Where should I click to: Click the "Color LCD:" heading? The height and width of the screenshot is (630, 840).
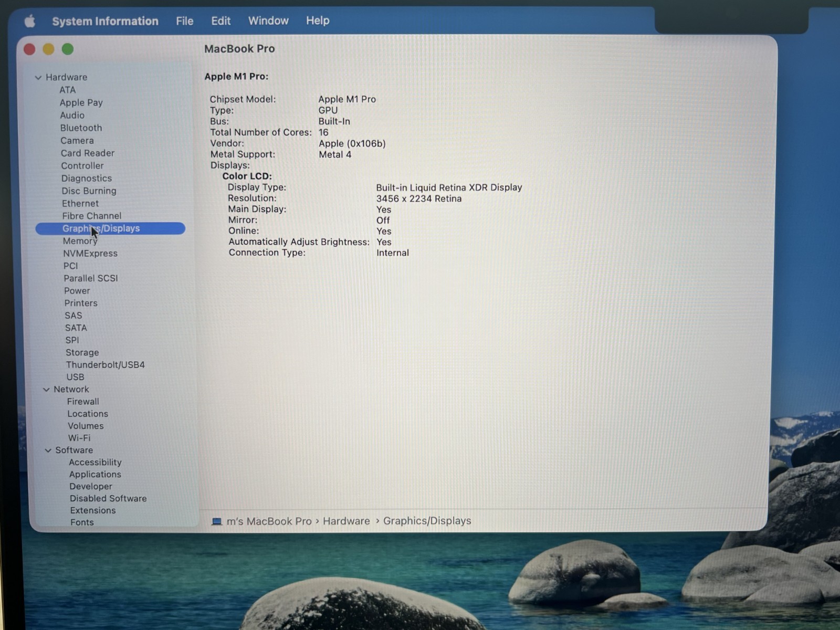pos(247,176)
